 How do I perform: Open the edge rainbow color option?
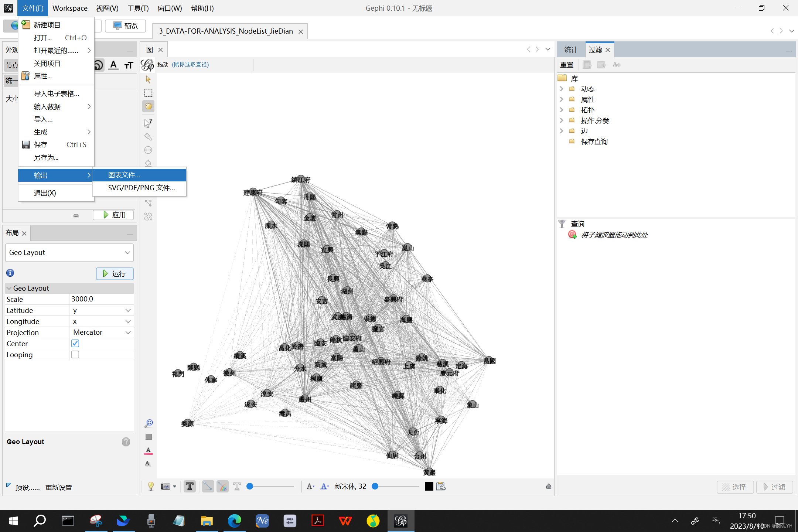point(222,486)
